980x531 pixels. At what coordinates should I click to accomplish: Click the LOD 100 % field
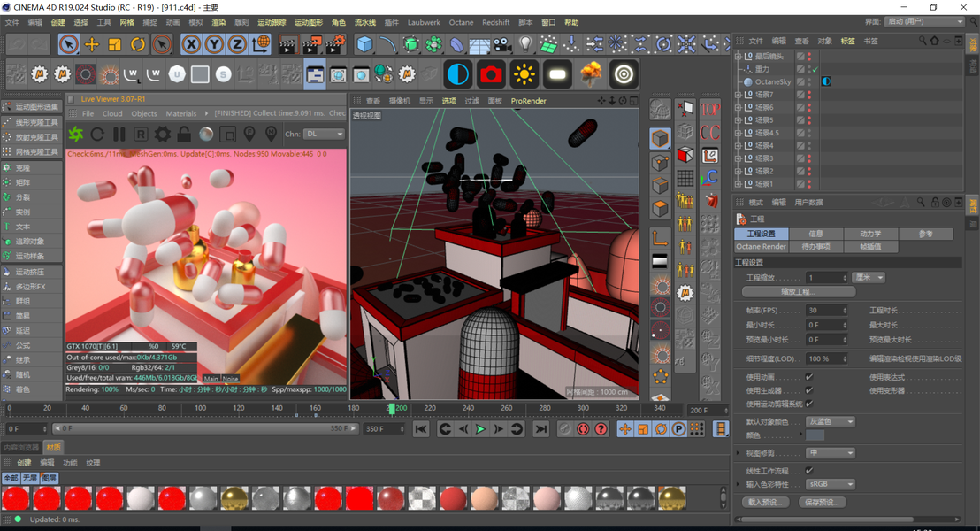point(826,359)
